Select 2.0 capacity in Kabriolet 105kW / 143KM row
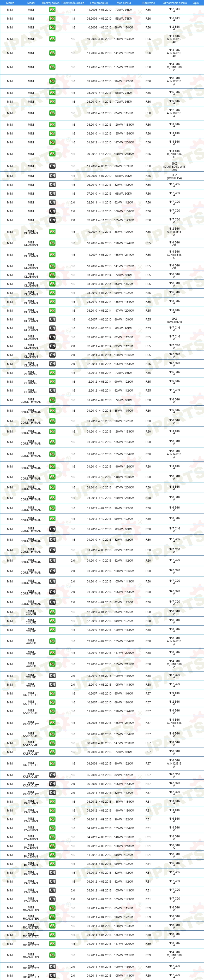 [x=73, y=784]
